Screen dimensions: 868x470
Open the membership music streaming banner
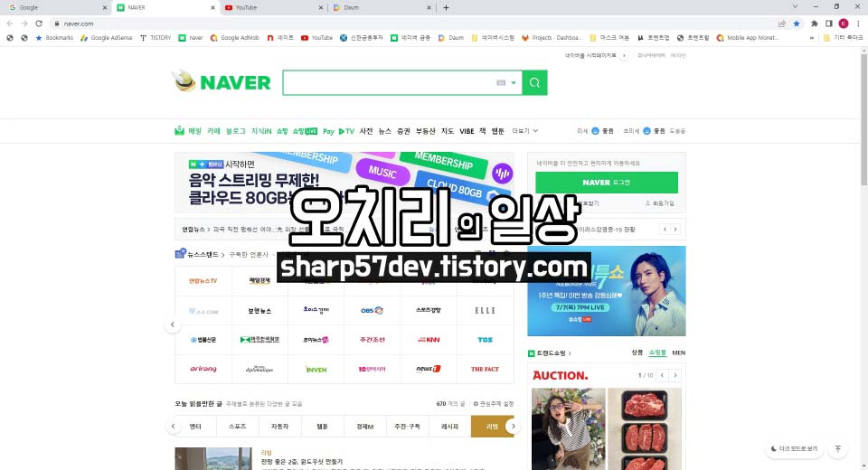pyautogui.click(x=344, y=183)
